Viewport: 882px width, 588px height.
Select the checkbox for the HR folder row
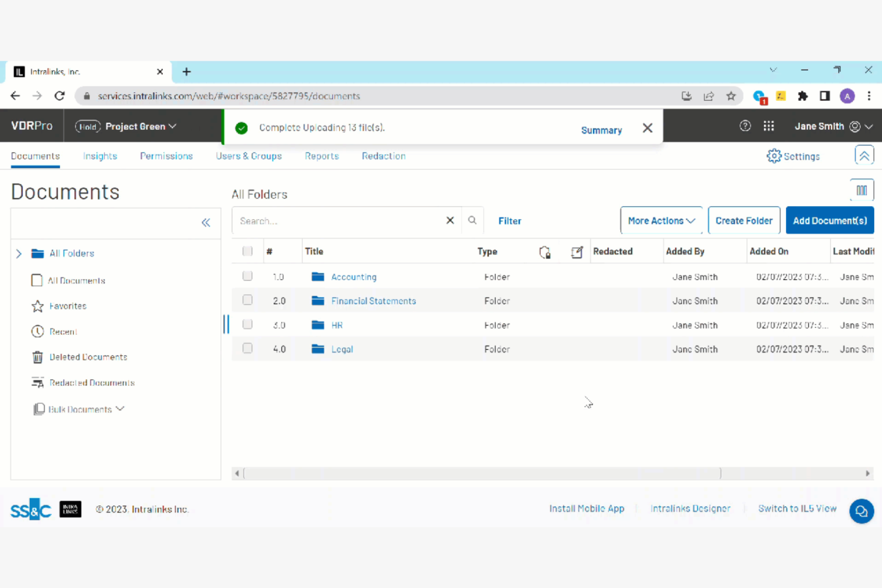pyautogui.click(x=247, y=325)
